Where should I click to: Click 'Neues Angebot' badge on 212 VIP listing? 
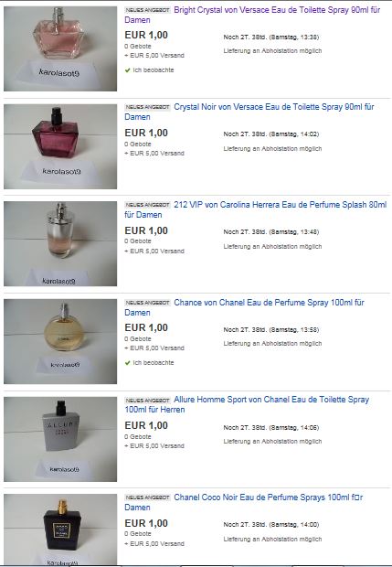[x=147, y=205]
